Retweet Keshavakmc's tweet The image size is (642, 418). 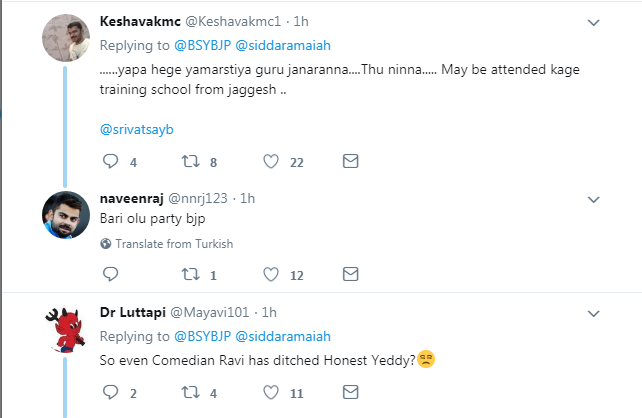(190, 161)
